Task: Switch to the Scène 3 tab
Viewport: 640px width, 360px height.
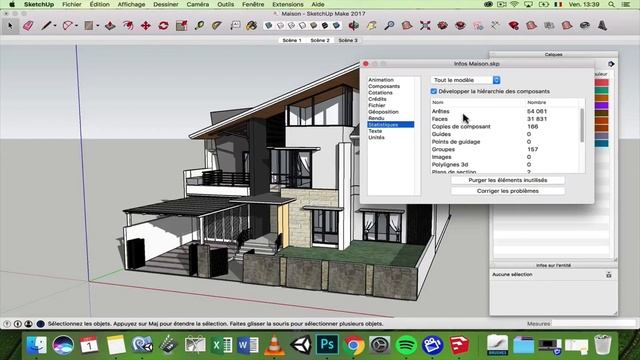Action: click(348, 40)
